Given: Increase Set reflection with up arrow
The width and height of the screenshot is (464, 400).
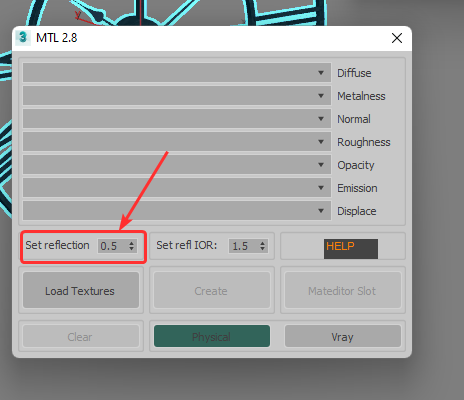Looking at the screenshot, I should pyautogui.click(x=132, y=243).
